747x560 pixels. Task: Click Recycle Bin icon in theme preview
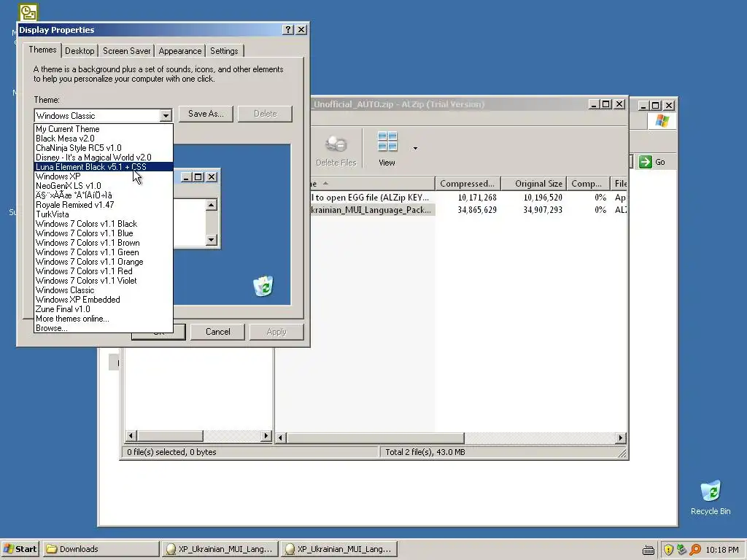tap(263, 286)
